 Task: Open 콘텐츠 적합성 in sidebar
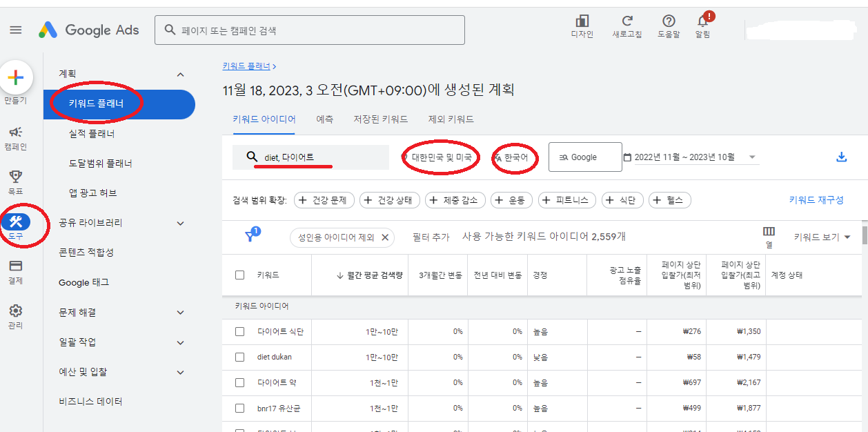[86, 253]
